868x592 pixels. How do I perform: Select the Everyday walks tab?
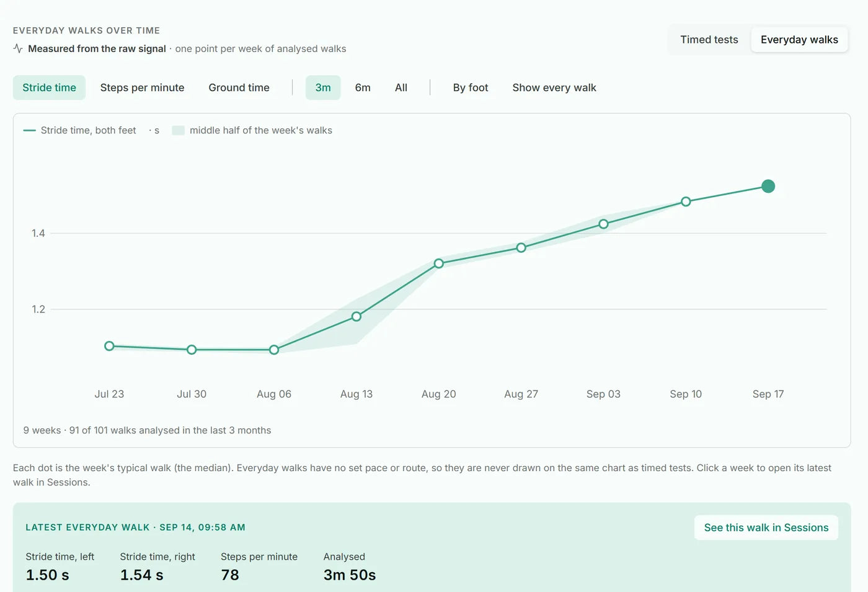(799, 40)
